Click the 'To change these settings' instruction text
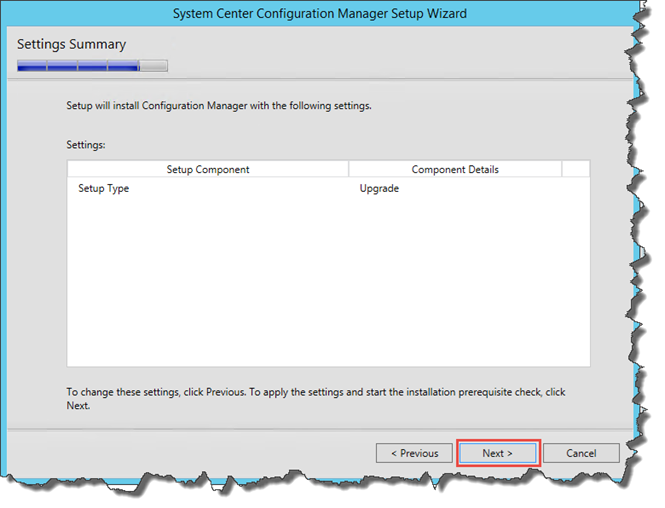Viewport: 665px width, 508px height. point(316,399)
